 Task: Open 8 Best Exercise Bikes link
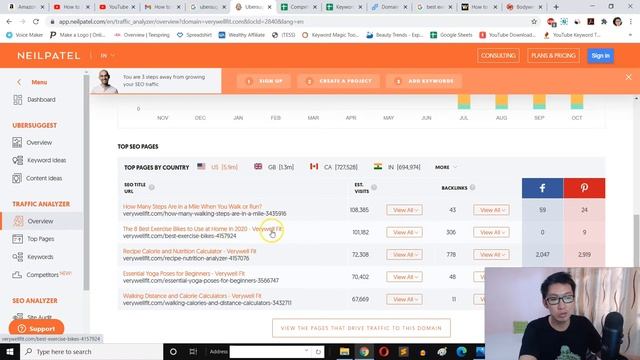coord(202,229)
